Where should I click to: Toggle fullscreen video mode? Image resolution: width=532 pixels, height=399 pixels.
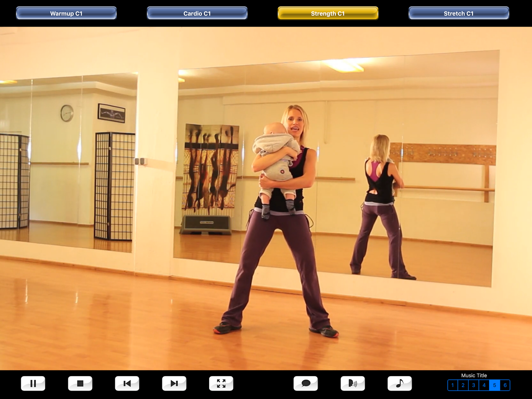[x=221, y=383]
